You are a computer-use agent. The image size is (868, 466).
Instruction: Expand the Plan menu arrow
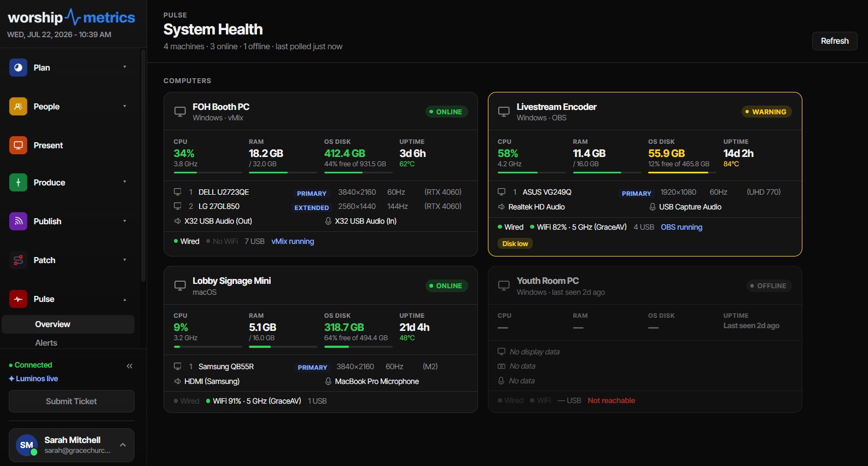pyautogui.click(x=125, y=67)
